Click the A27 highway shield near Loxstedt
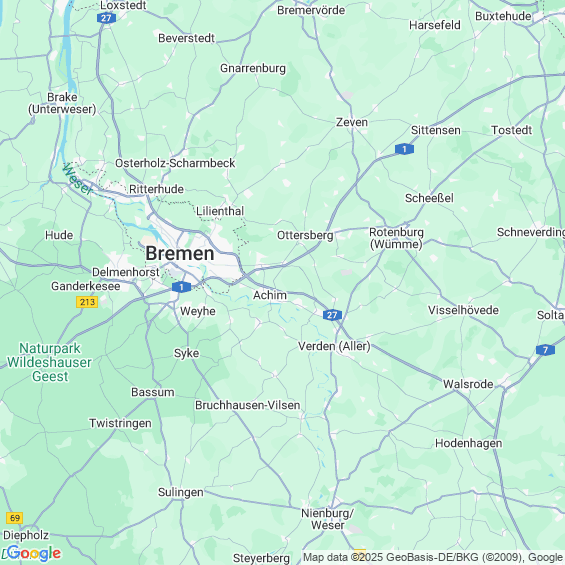565x565 pixels. pyautogui.click(x=106, y=18)
